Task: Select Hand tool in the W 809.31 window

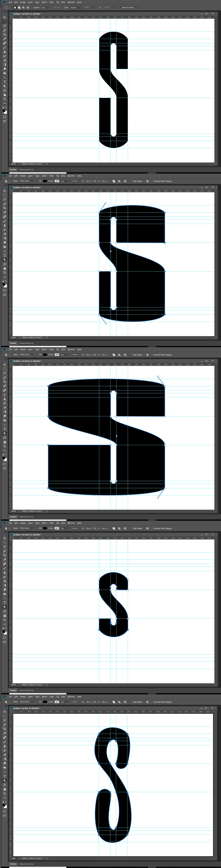Action: coord(5,442)
